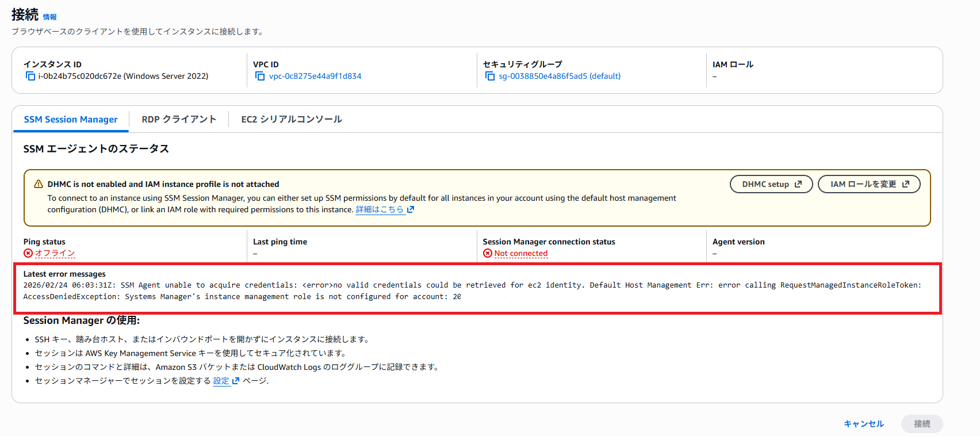
Task: Click the VPC ID label
Action: [266, 64]
